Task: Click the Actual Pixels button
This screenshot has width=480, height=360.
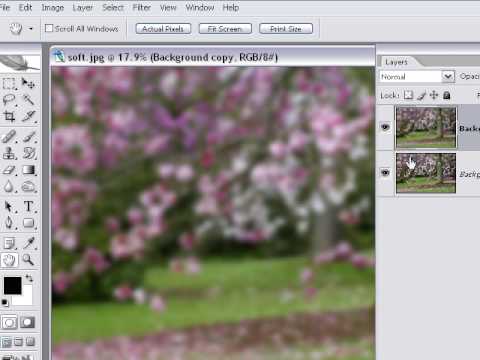Action: coord(163,29)
